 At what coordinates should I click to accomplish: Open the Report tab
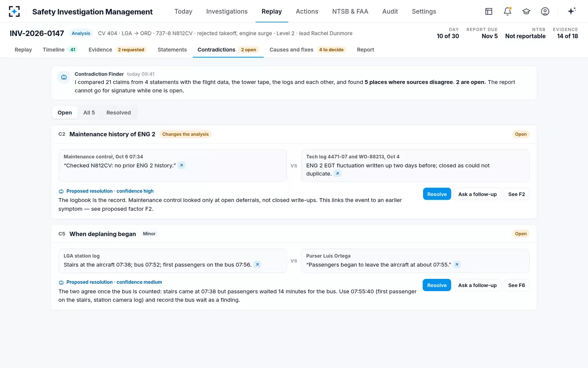365,50
